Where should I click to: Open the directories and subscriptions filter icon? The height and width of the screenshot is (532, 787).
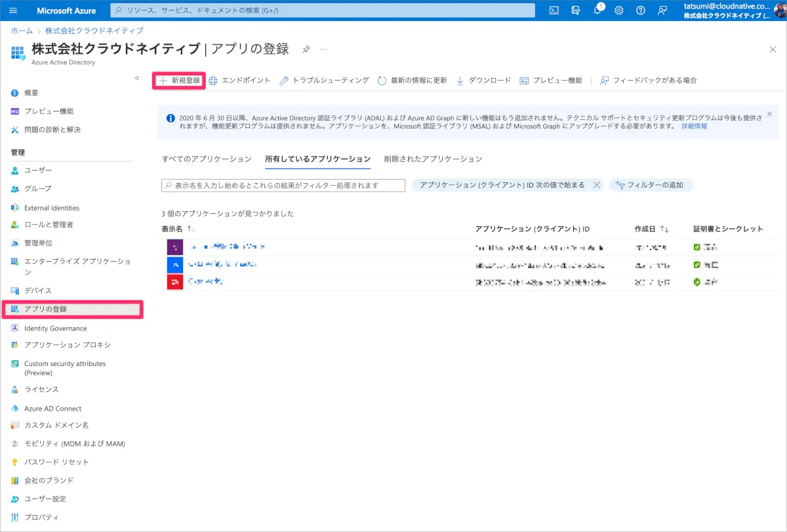[x=576, y=10]
